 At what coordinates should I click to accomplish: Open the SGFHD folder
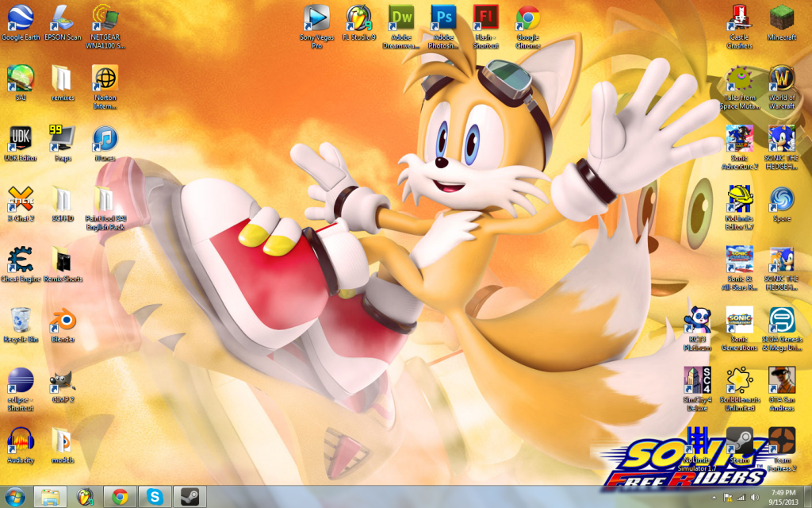coord(63,204)
